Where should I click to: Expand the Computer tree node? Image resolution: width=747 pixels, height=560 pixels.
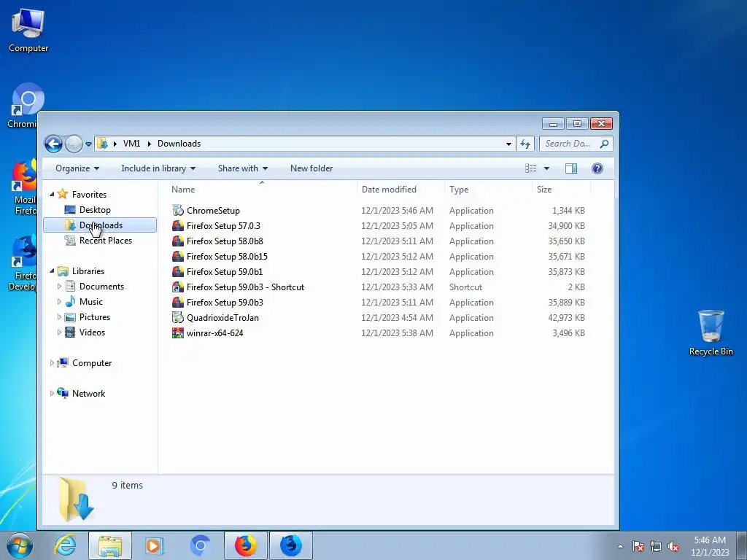point(52,363)
